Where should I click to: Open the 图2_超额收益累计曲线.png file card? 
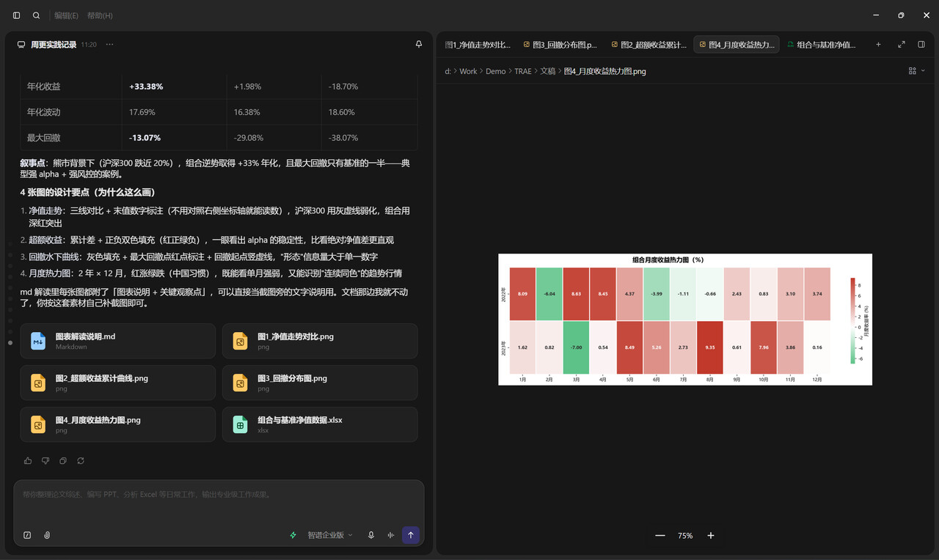(118, 383)
